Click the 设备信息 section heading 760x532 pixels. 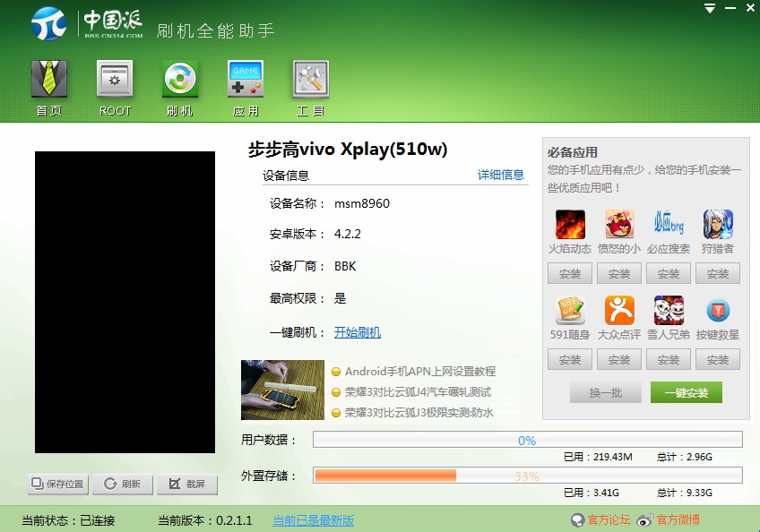[286, 176]
